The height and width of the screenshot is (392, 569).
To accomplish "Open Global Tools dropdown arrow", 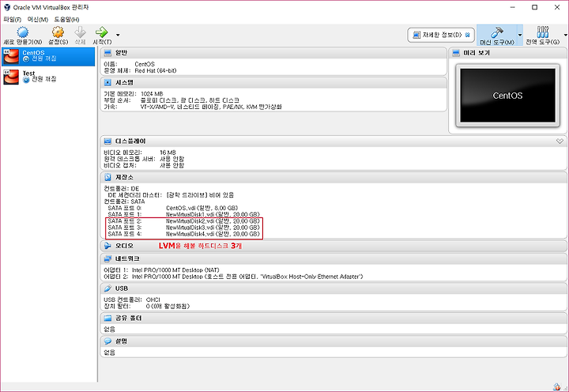I will tap(565, 36).
